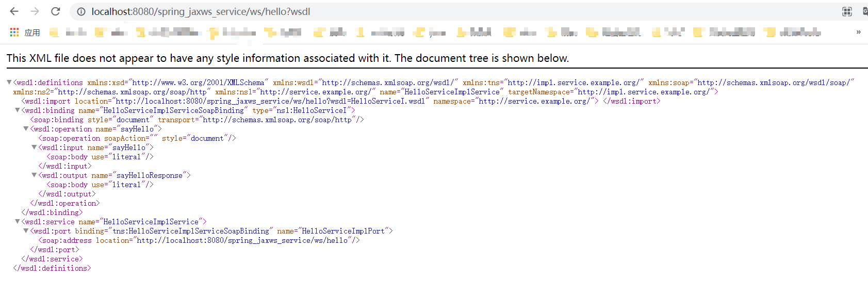Collapse the wsdl:port HelloServiceImplPort node
Image resolution: width=868 pixels, height=298 pixels.
tap(26, 230)
